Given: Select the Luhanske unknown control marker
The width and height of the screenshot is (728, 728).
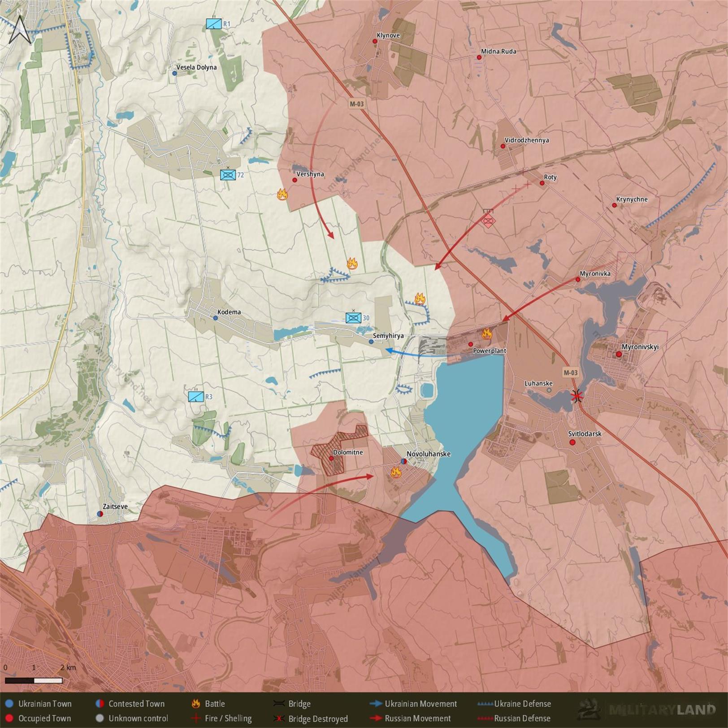Looking at the screenshot, I should (549, 390).
